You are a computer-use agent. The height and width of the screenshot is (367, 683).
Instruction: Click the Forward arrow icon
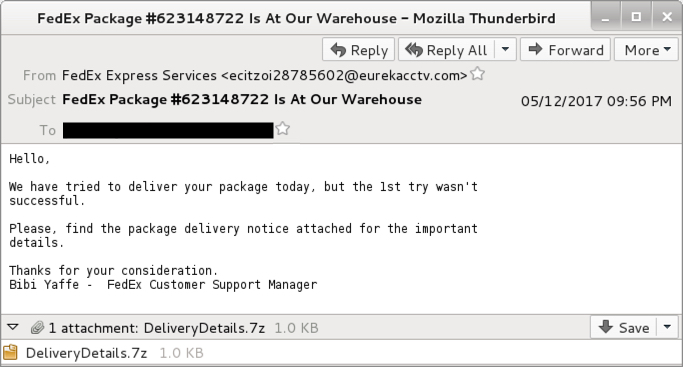pyautogui.click(x=535, y=49)
